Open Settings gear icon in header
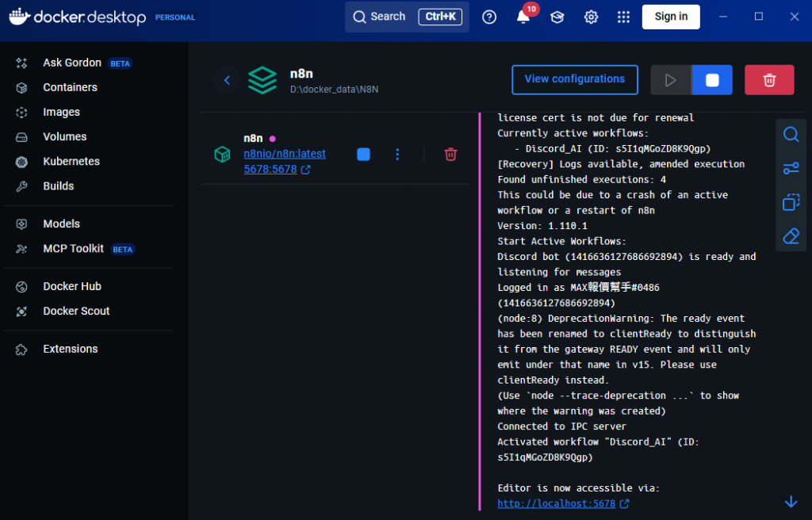 [x=591, y=17]
